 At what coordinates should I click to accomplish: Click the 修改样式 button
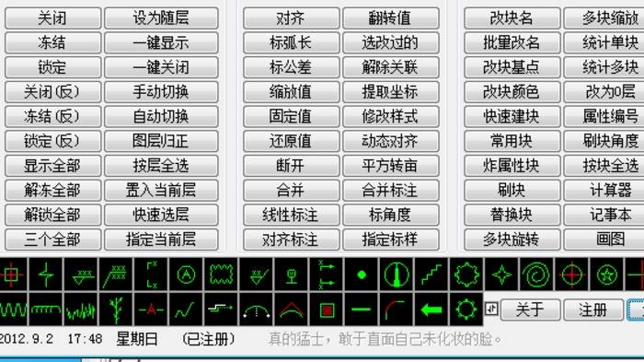point(390,116)
